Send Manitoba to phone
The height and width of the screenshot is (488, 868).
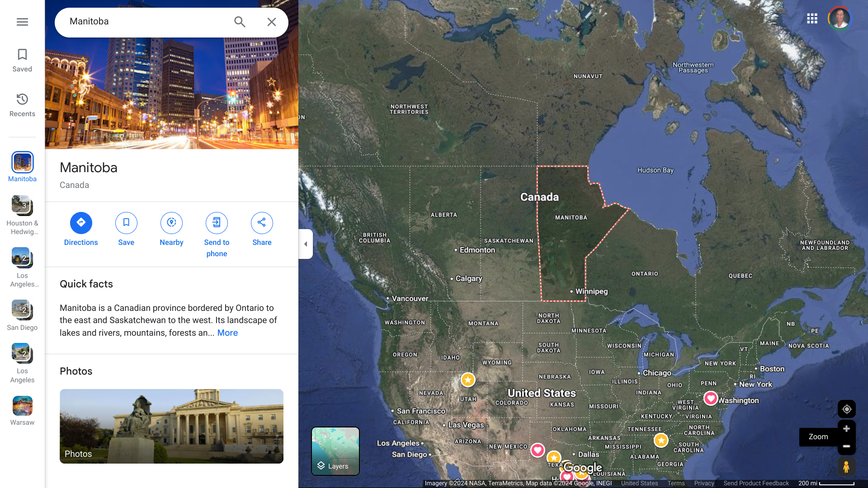click(217, 235)
